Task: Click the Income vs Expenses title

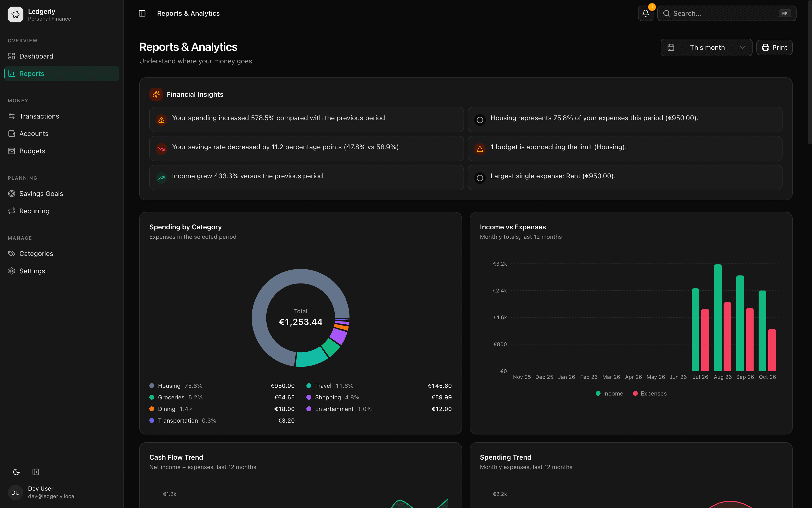Action: pyautogui.click(x=513, y=227)
